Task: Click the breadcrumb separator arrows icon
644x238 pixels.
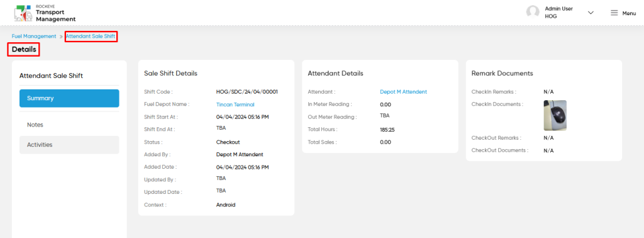Action: [x=61, y=37]
